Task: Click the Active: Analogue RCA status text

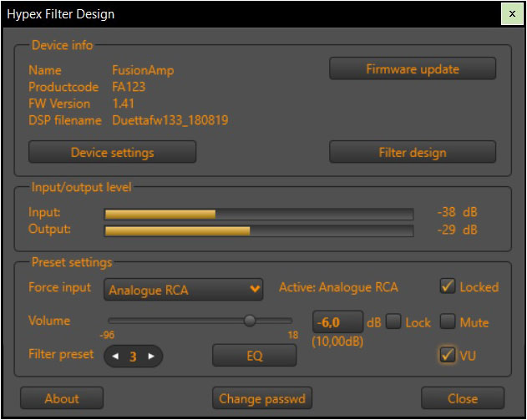Action: pyautogui.click(x=338, y=287)
